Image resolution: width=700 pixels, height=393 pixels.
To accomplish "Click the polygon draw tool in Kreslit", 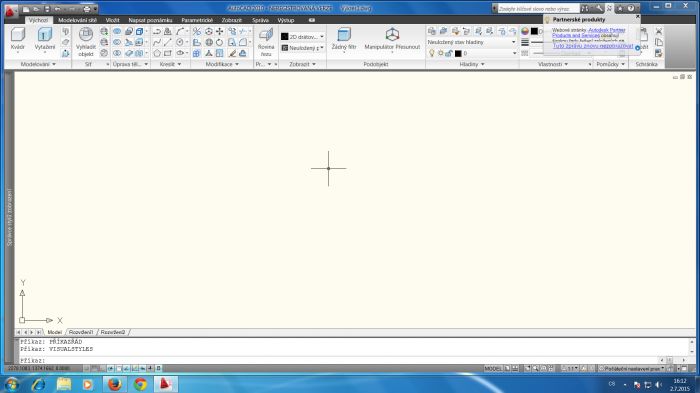I will pyautogui.click(x=157, y=53).
